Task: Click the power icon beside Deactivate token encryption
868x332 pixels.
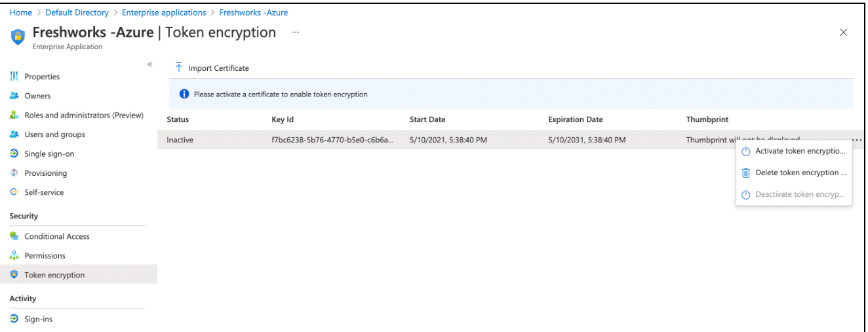Action: [745, 194]
